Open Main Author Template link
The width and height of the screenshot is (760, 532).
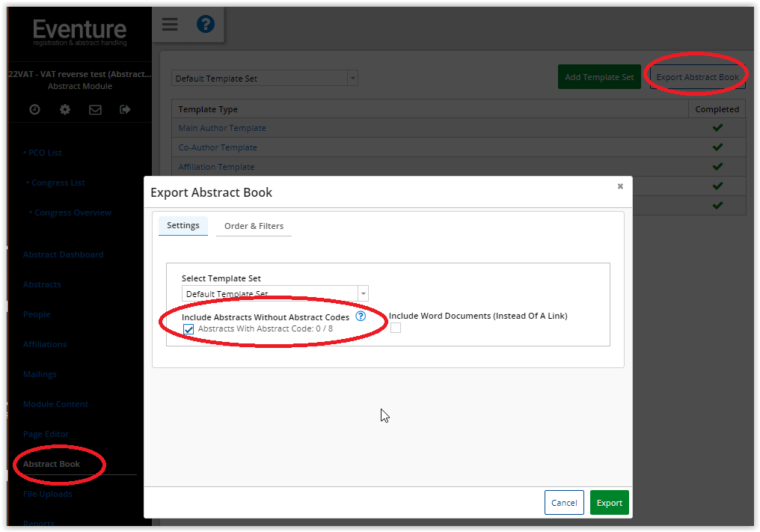point(222,128)
